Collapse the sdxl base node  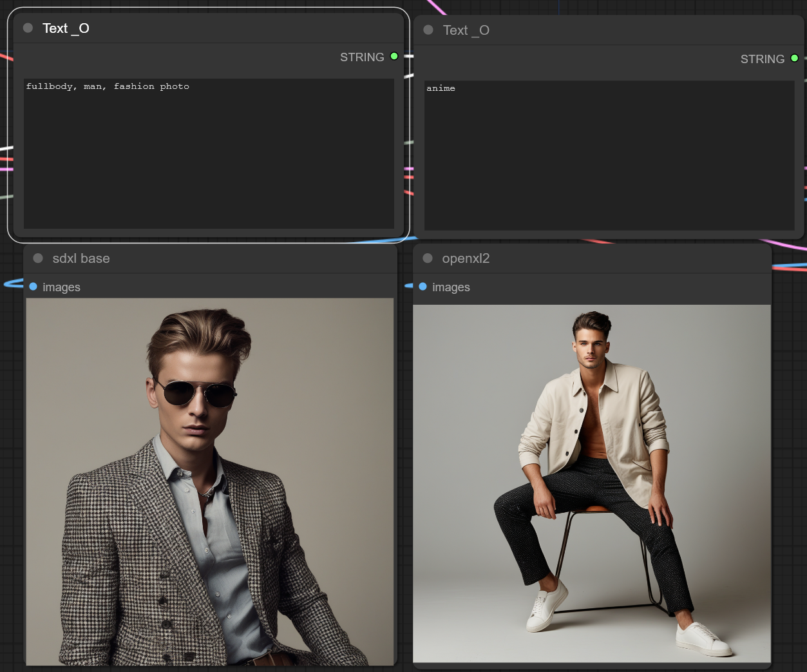point(38,258)
